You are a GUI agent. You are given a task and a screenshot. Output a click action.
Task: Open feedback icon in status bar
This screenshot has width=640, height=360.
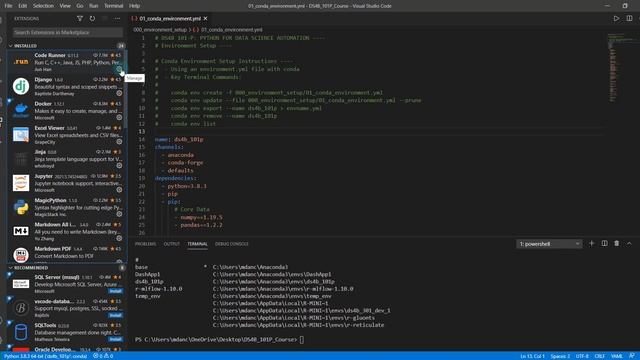[632, 356]
